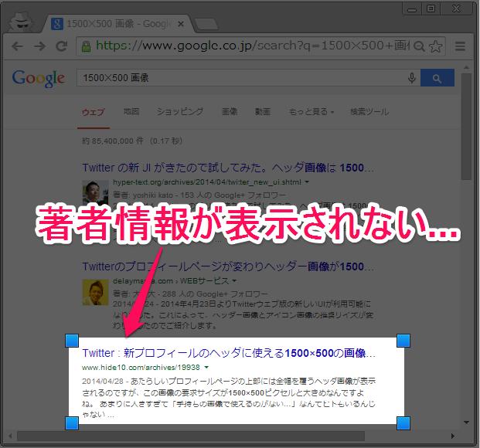The height and width of the screenshot is (448, 480).
Task: Open the 検索ツール option
Action: pos(369,112)
